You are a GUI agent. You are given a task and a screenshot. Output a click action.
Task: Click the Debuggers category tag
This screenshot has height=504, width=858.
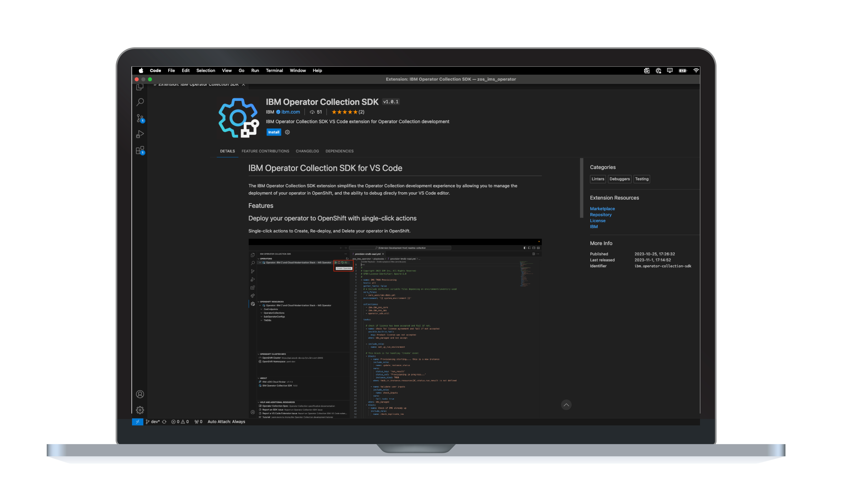[620, 179]
